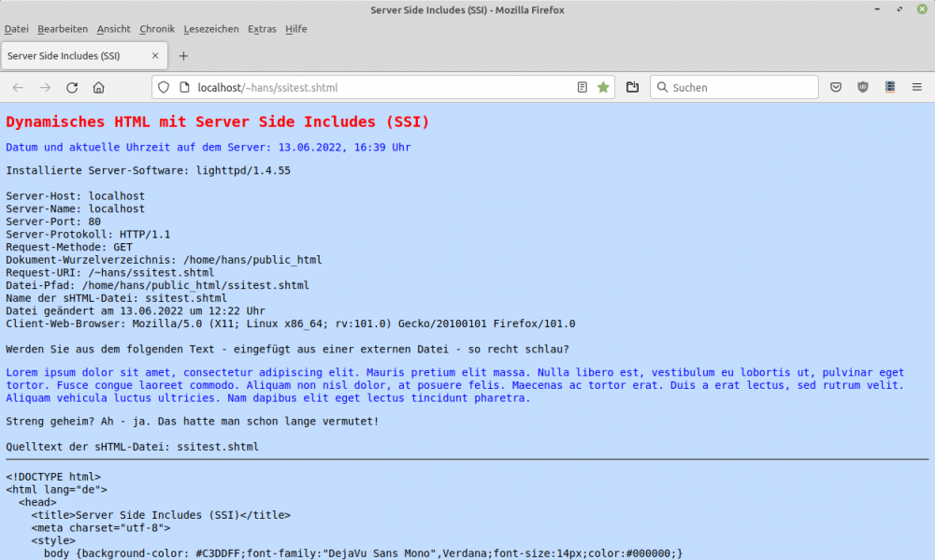Select the Server Side Includes (SSI) tab
This screenshot has width=935, height=560.
coord(70,55)
